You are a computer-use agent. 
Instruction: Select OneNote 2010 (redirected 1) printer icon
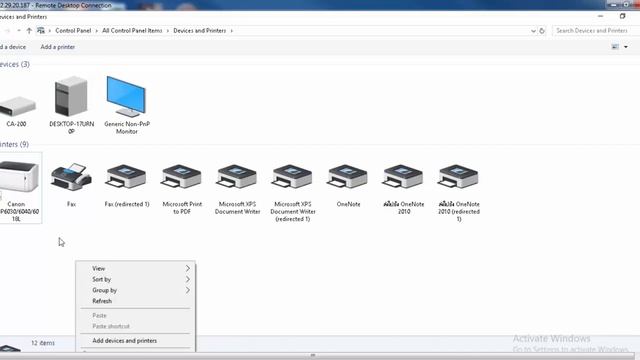pos(458,176)
